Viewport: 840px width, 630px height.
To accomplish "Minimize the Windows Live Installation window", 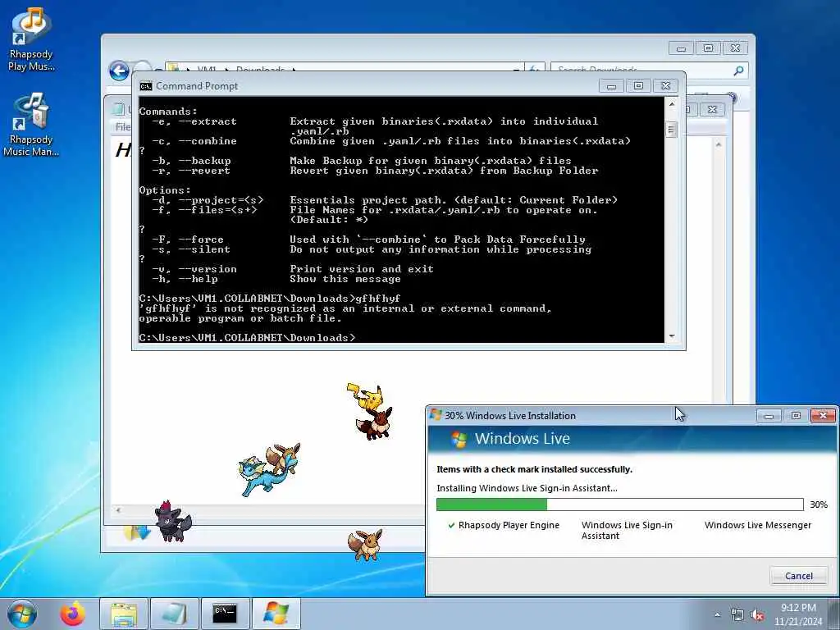I will 769,415.
